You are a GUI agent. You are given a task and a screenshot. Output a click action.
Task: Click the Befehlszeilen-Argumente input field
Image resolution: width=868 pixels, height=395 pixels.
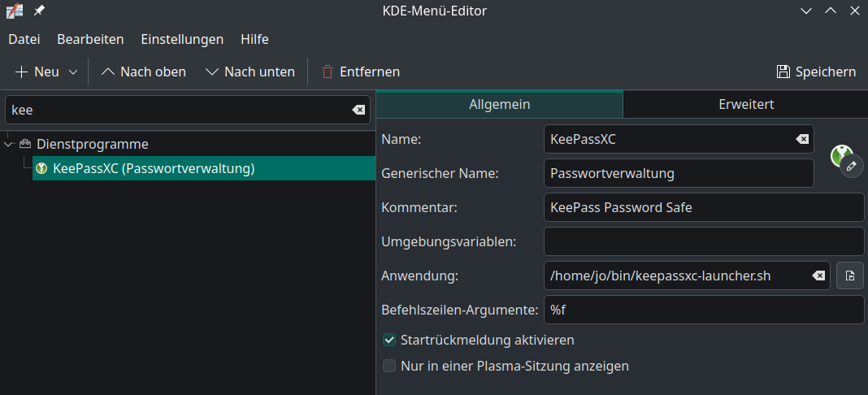703,310
